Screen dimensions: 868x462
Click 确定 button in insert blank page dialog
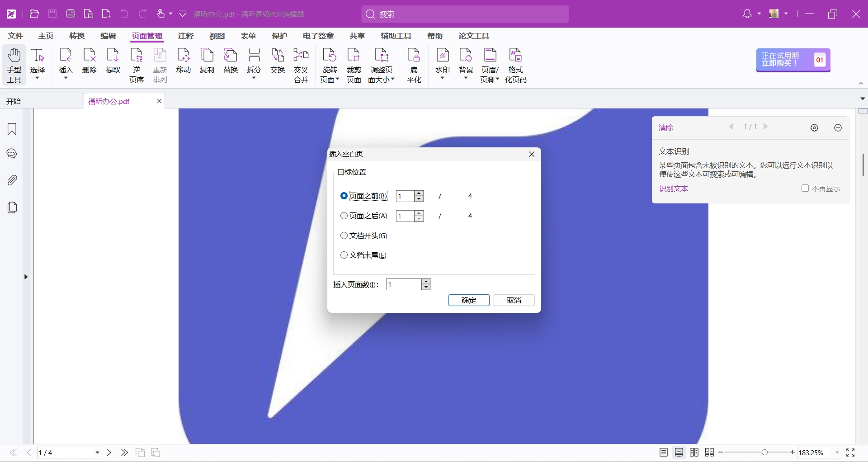[x=469, y=300]
